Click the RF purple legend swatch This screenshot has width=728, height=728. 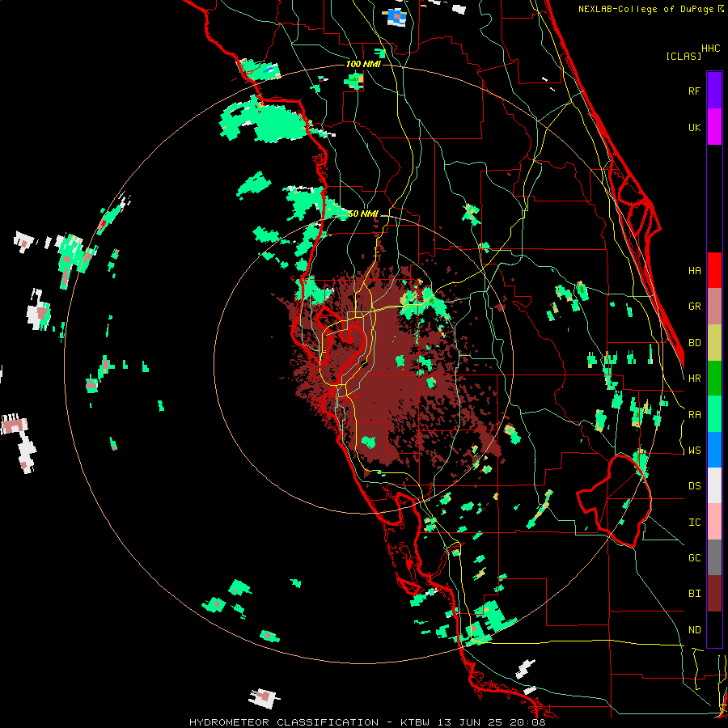(714, 90)
